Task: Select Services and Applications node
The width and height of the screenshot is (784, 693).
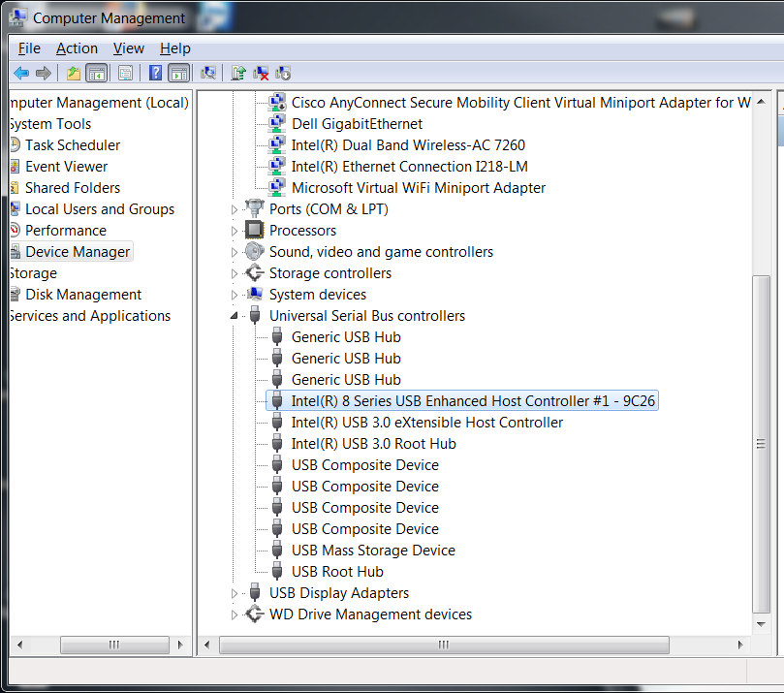Action: (90, 316)
